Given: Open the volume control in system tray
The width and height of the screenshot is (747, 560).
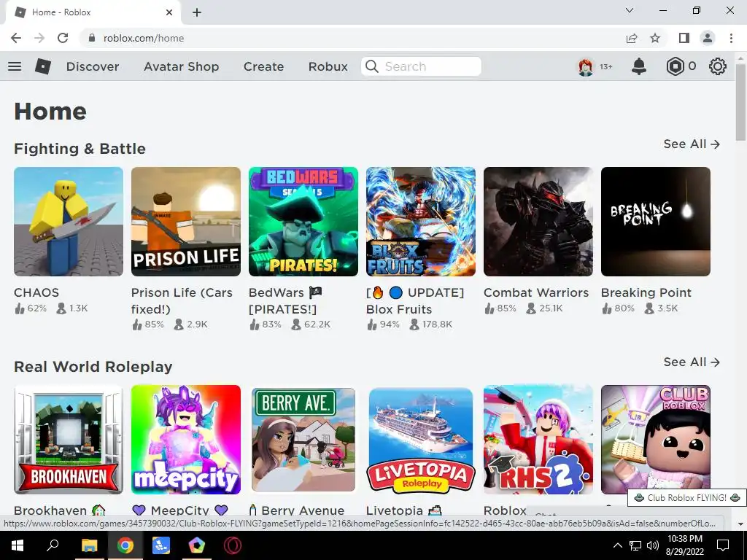Looking at the screenshot, I should (653, 545).
